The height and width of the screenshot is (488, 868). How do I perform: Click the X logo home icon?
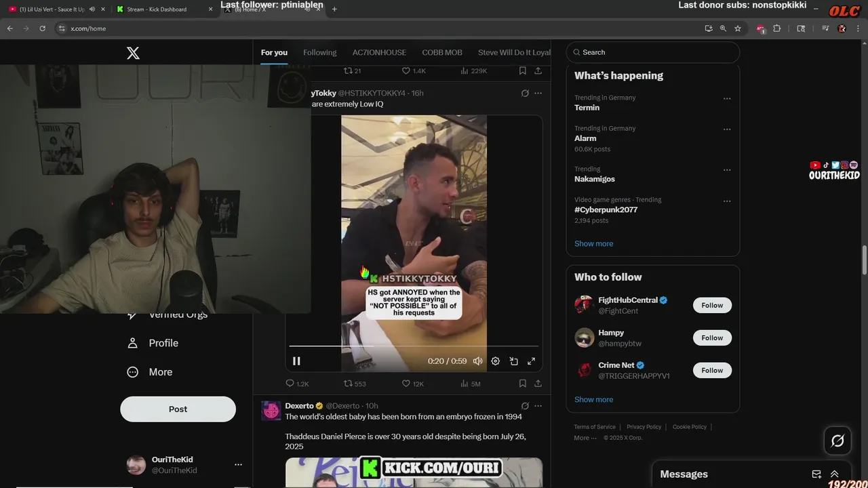(x=133, y=53)
